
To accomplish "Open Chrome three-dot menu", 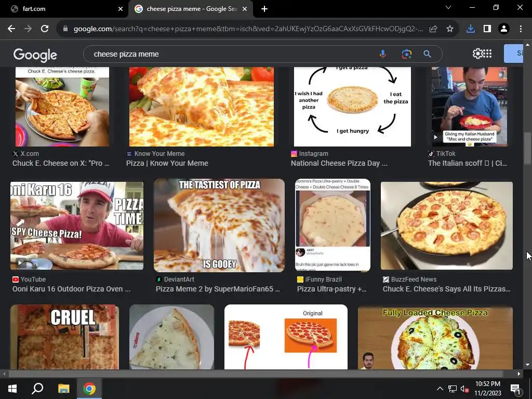I will [x=521, y=29].
